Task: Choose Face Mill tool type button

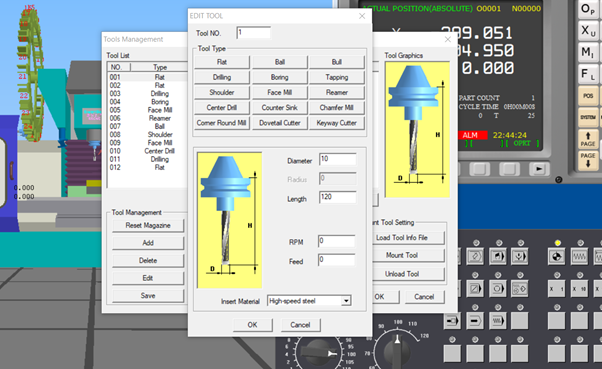Action: point(280,93)
